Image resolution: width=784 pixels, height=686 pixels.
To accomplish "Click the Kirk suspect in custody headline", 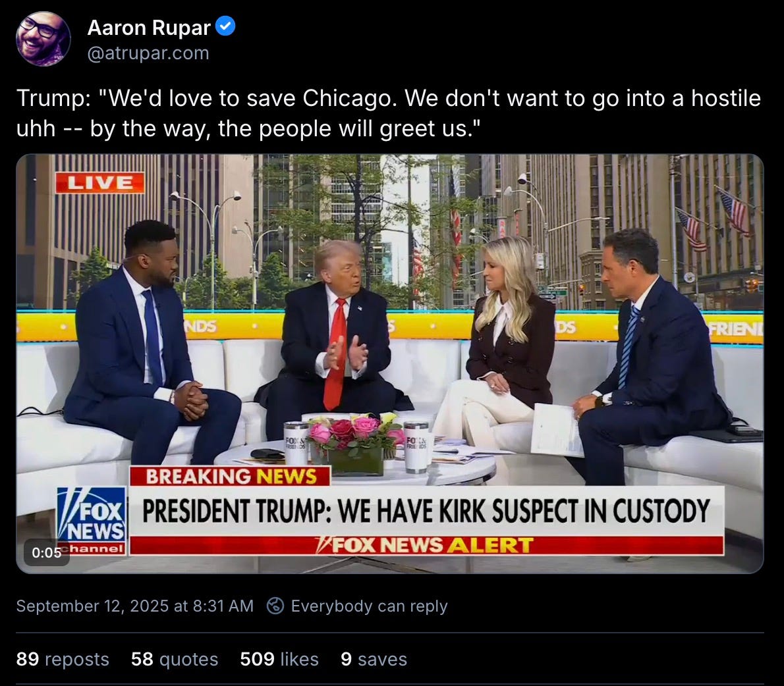I will click(x=426, y=511).
